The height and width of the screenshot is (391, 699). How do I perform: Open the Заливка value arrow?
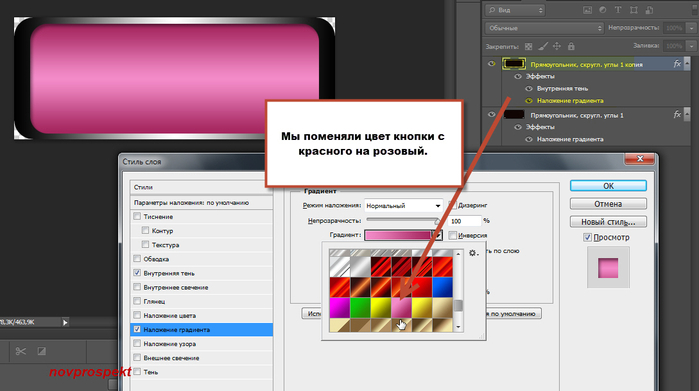(691, 46)
